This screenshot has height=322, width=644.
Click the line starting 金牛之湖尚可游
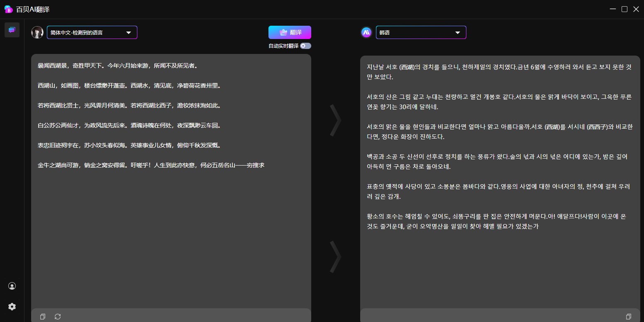click(151, 165)
